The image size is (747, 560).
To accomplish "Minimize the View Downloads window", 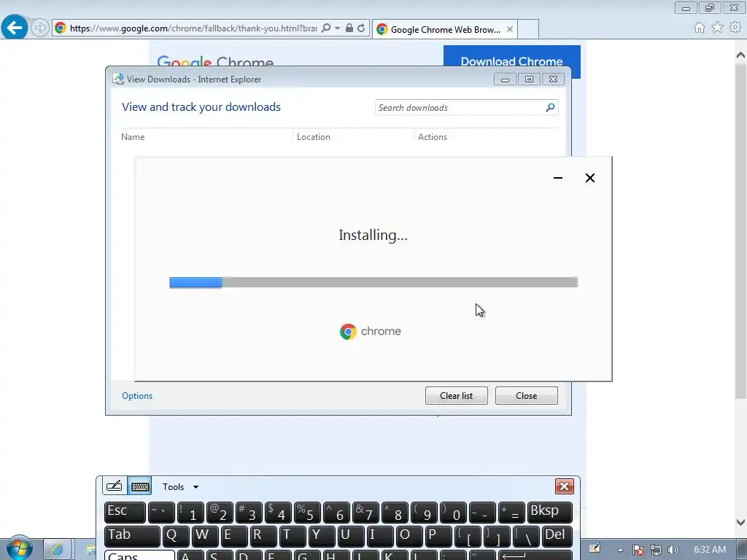I will (x=505, y=79).
